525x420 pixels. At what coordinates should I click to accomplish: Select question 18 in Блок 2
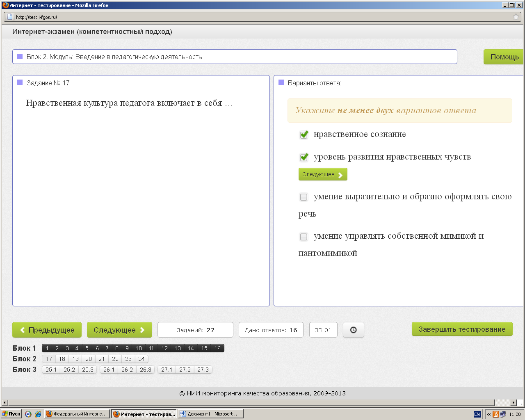(x=62, y=359)
